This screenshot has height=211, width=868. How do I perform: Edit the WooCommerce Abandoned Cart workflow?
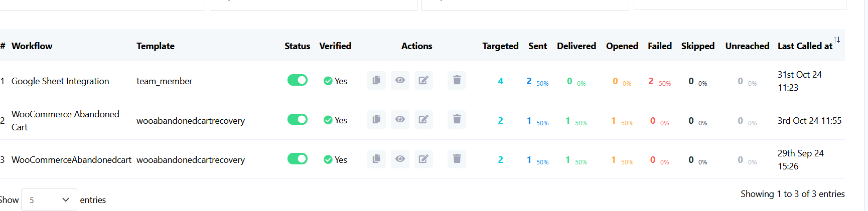click(423, 119)
